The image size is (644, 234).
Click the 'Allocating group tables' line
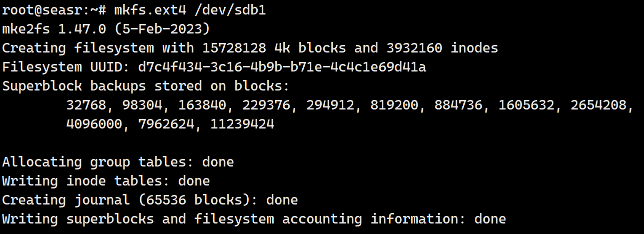[x=118, y=162]
